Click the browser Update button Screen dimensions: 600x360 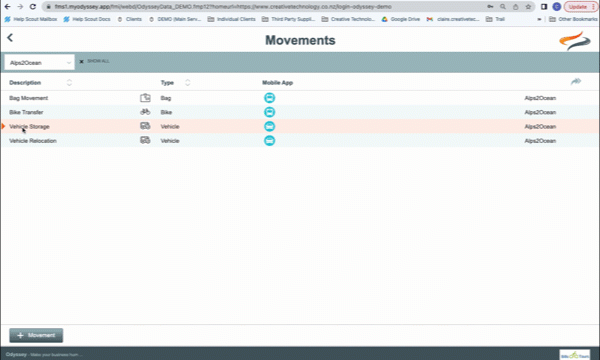point(580,7)
